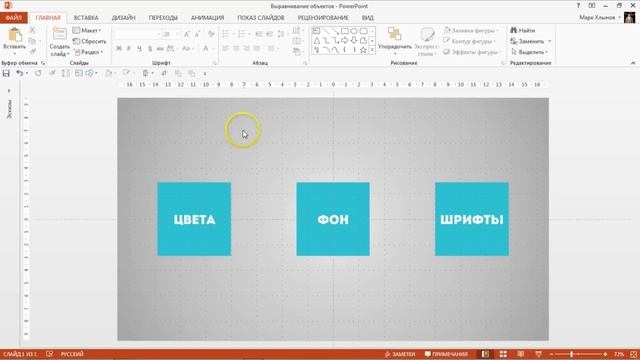
Task: Select the oval shape in the gallery
Action: 354,31
